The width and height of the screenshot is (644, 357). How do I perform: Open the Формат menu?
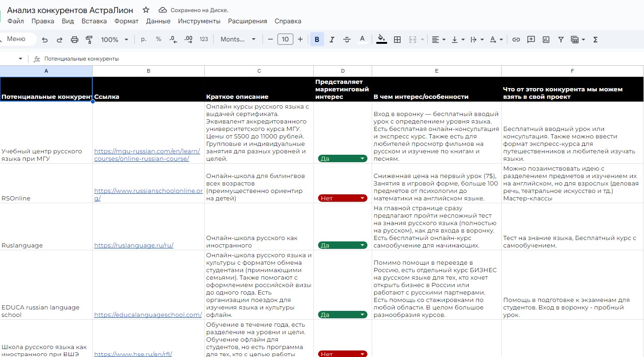click(126, 21)
